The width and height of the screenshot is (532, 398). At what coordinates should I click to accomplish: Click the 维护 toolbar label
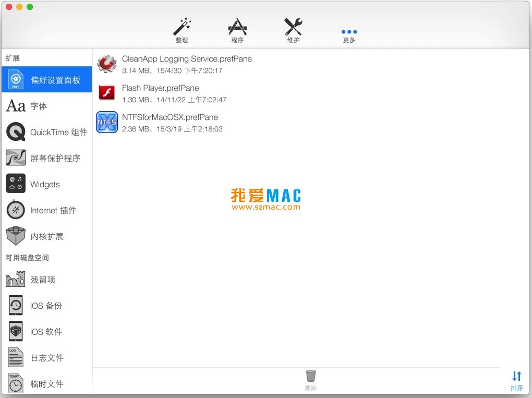(x=293, y=40)
